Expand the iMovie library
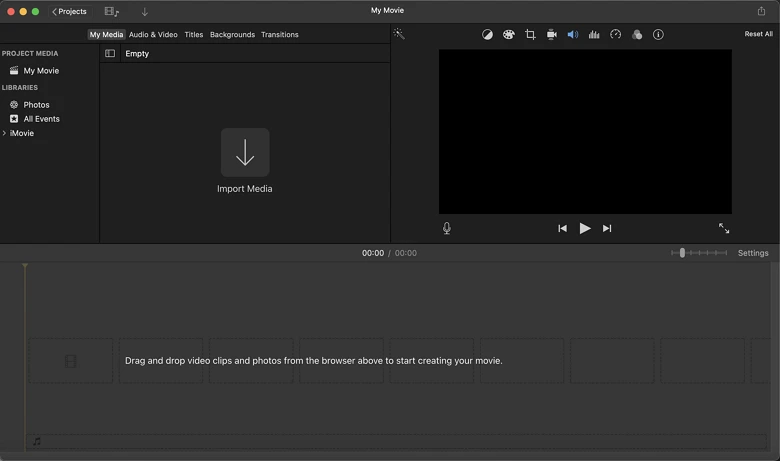The width and height of the screenshot is (780, 461). tap(4, 133)
